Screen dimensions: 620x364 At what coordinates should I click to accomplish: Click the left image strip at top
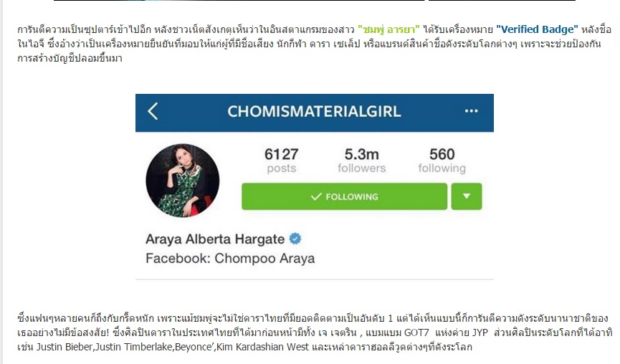click(239, 1)
